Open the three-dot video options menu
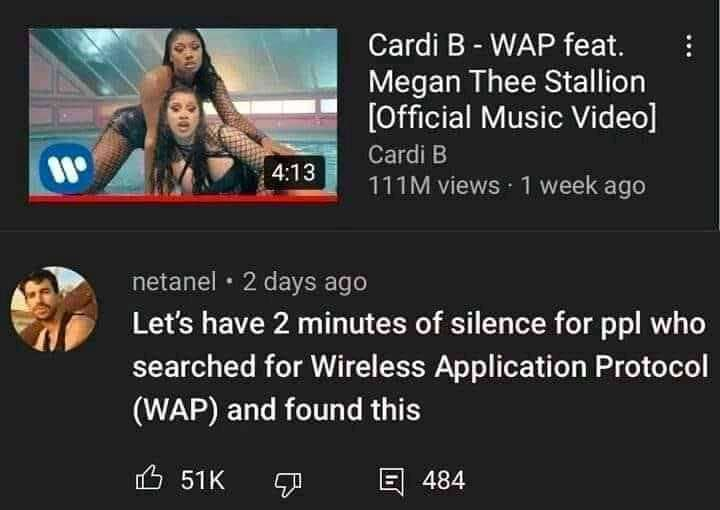 coord(688,46)
